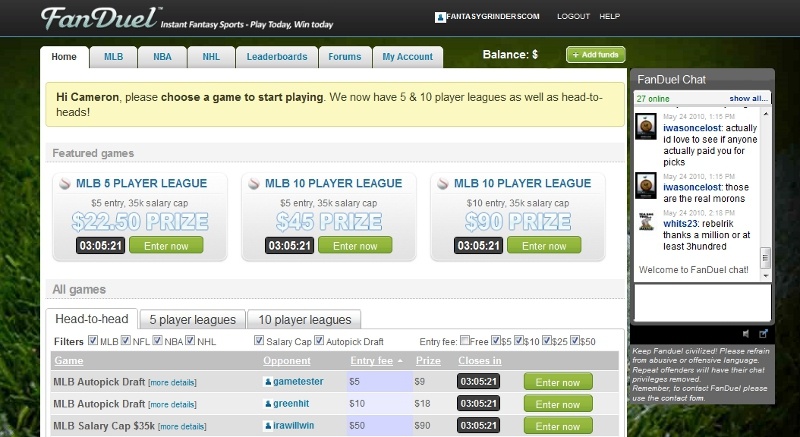
Task: Expand more details for MLB Salary Cap $35k
Action: pyautogui.click(x=182, y=426)
